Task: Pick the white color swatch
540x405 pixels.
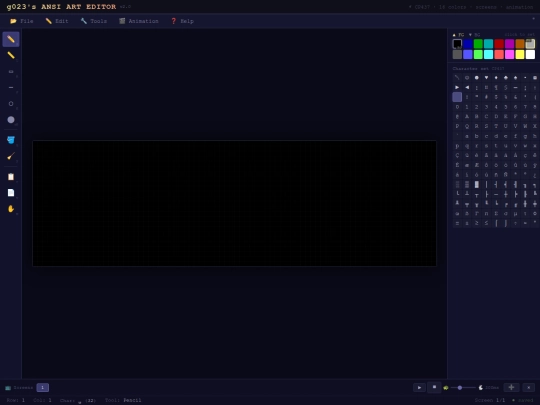Action: 530,54
